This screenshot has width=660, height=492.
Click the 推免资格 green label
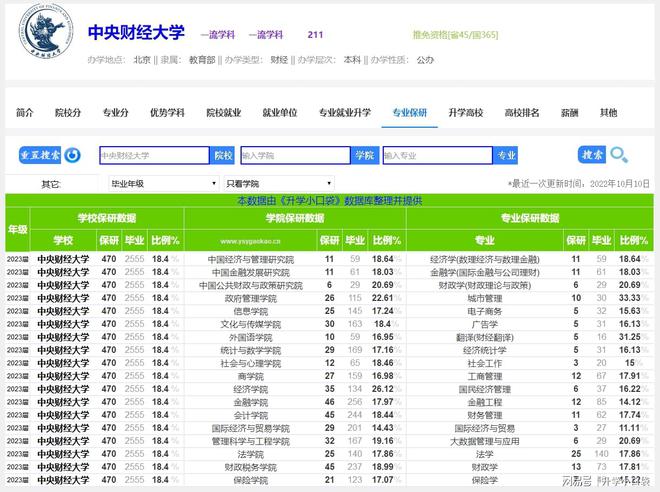455,35
